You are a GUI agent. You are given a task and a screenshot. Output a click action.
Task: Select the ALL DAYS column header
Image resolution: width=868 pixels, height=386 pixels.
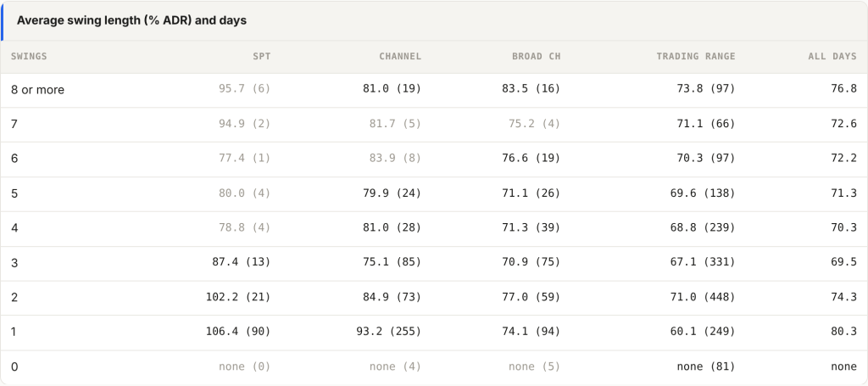[832, 57]
